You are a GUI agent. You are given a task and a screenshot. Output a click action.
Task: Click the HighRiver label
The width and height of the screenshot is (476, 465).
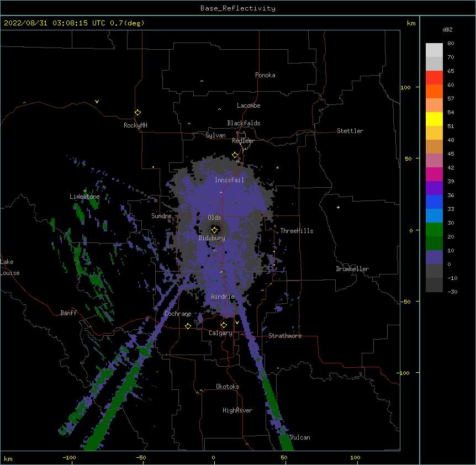click(x=237, y=410)
